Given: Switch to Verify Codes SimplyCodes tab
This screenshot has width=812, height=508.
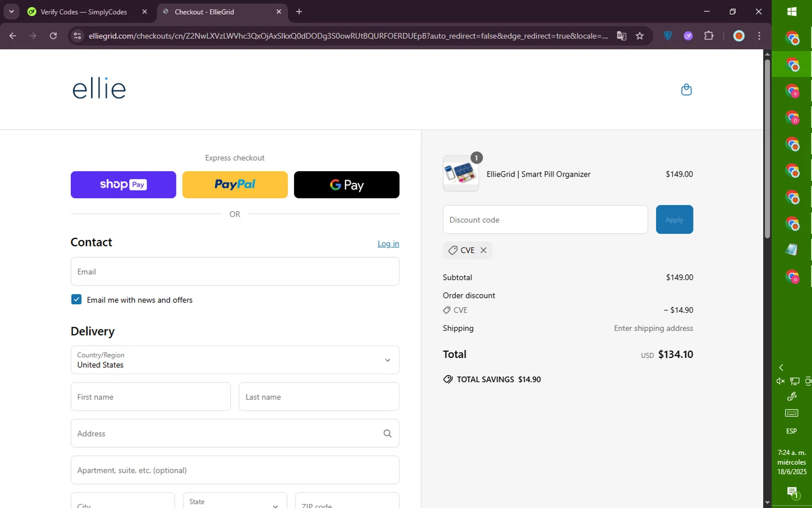Looking at the screenshot, I should pos(84,12).
